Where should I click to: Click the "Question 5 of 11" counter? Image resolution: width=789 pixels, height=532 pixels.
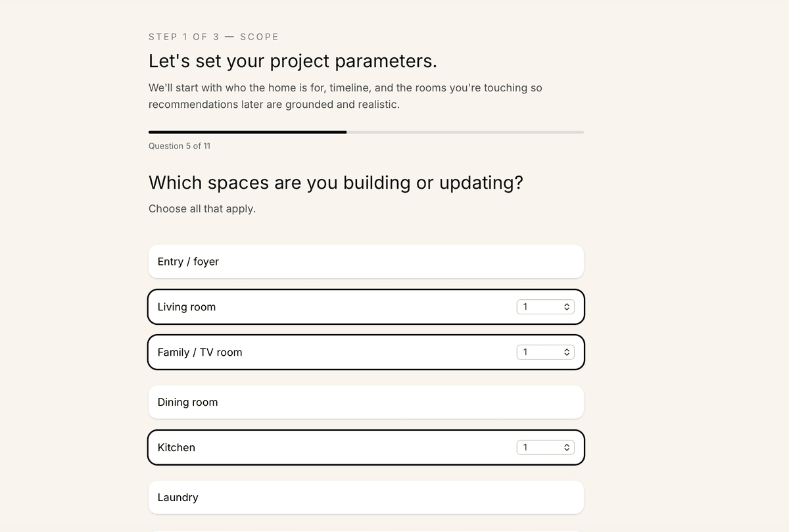pyautogui.click(x=179, y=146)
